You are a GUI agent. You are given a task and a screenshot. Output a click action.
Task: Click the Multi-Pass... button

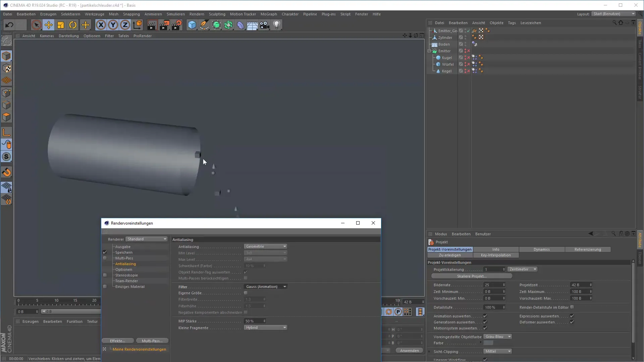click(x=152, y=341)
